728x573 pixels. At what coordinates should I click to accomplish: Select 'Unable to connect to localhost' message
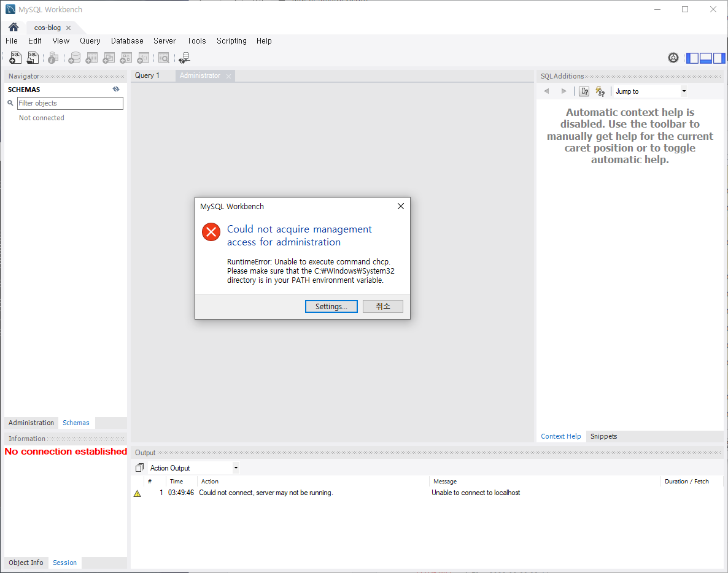tap(476, 493)
